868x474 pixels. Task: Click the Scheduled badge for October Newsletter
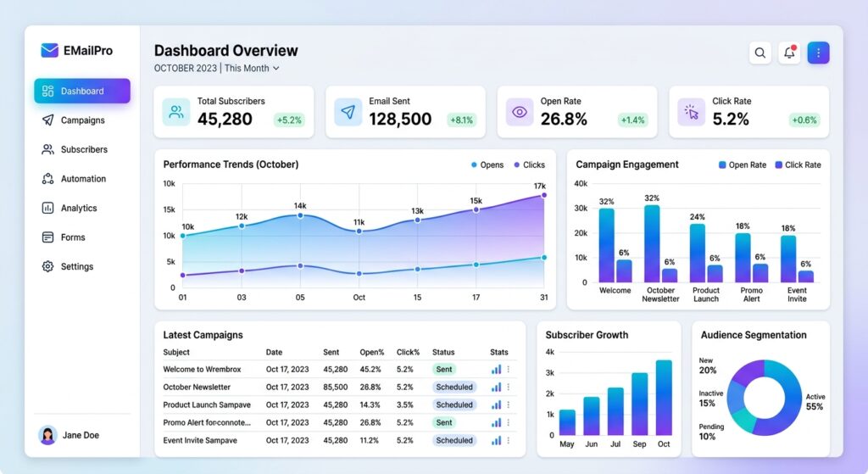(x=454, y=387)
